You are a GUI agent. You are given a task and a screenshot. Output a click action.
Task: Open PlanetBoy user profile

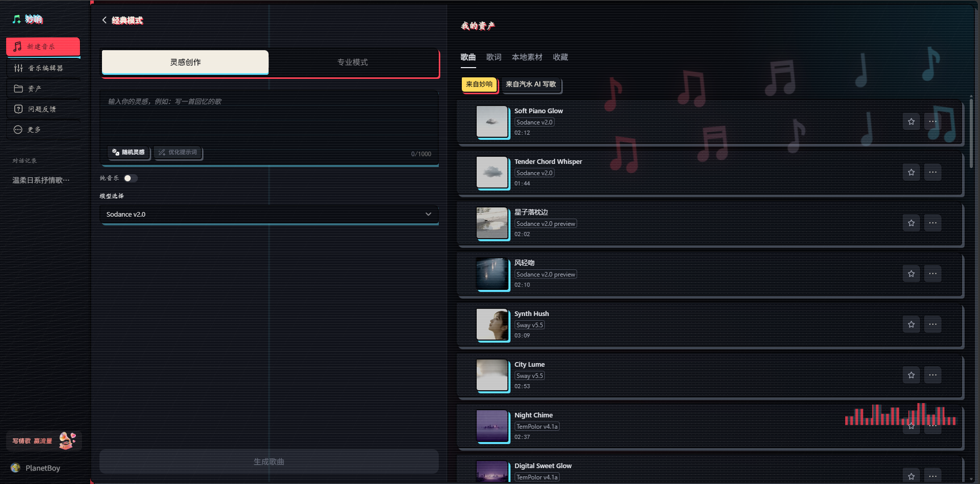36,468
